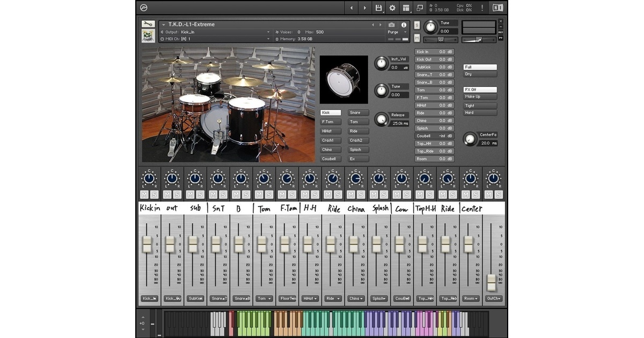The image size is (644, 338).
Task: Open snapshot view with the camera icon
Action: coord(392,25)
